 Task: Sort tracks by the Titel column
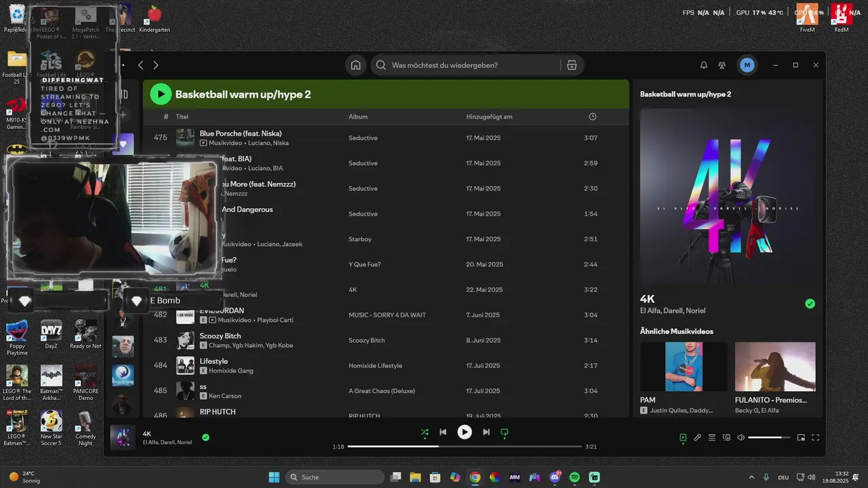coord(182,117)
